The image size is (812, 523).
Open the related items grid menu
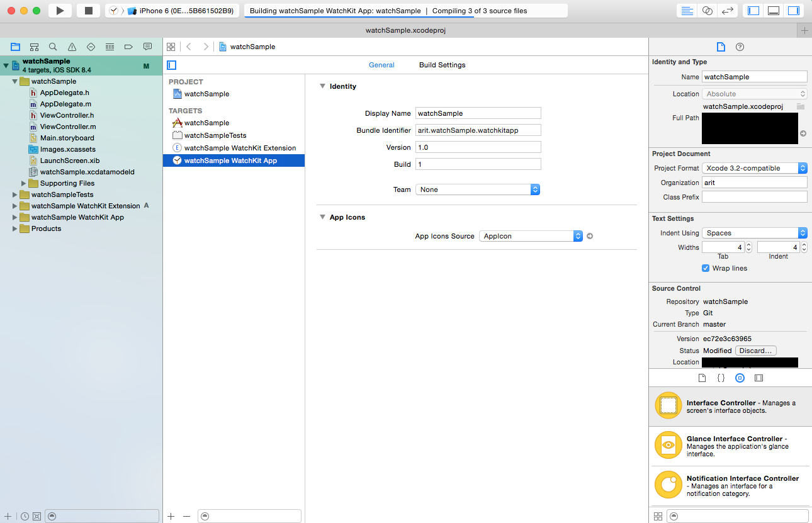(x=171, y=47)
